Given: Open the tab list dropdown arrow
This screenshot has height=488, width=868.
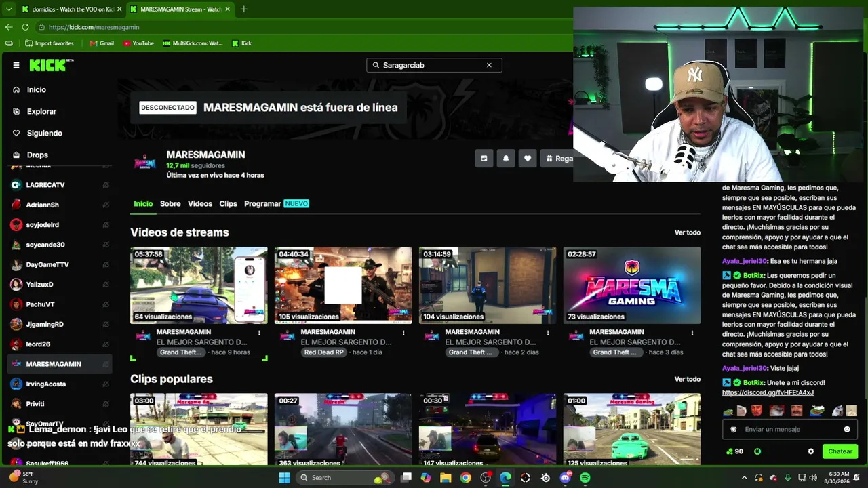Looking at the screenshot, I should point(9,9).
